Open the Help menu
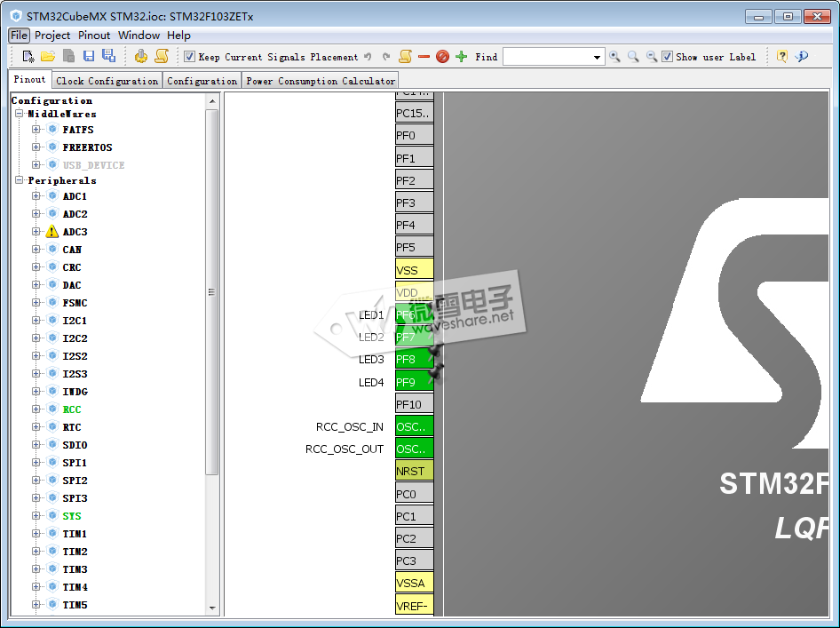The image size is (840, 628). (x=178, y=36)
